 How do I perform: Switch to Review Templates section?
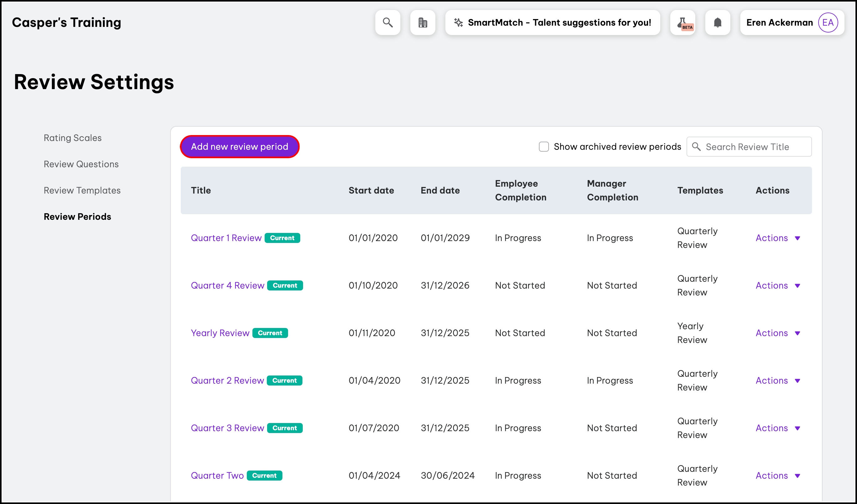[82, 190]
